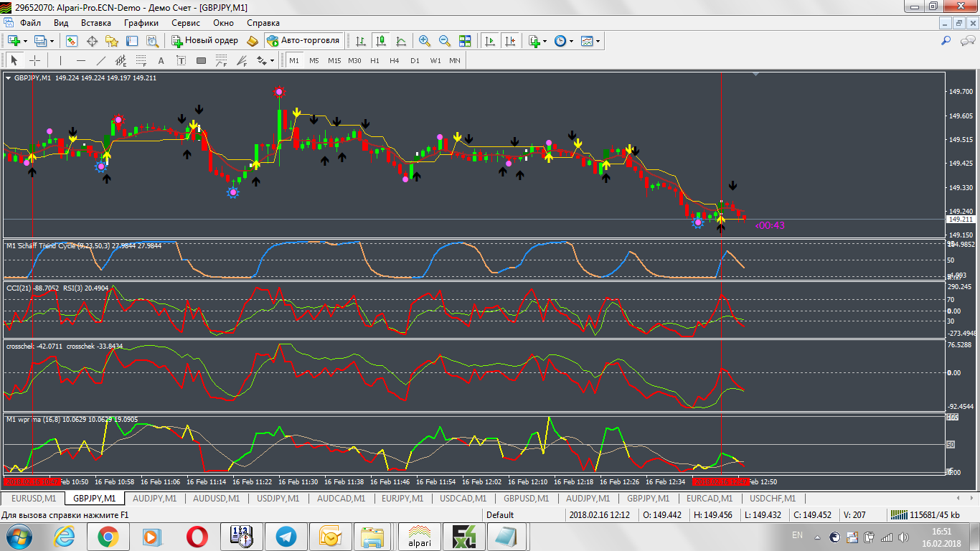Viewport: 980px width, 551px height.
Task: Expand the Indicators list dropdown
Action: click(545, 41)
